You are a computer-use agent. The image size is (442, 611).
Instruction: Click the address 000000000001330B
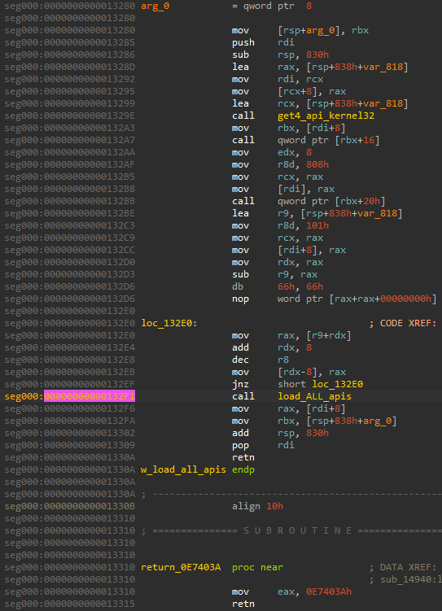(x=89, y=506)
